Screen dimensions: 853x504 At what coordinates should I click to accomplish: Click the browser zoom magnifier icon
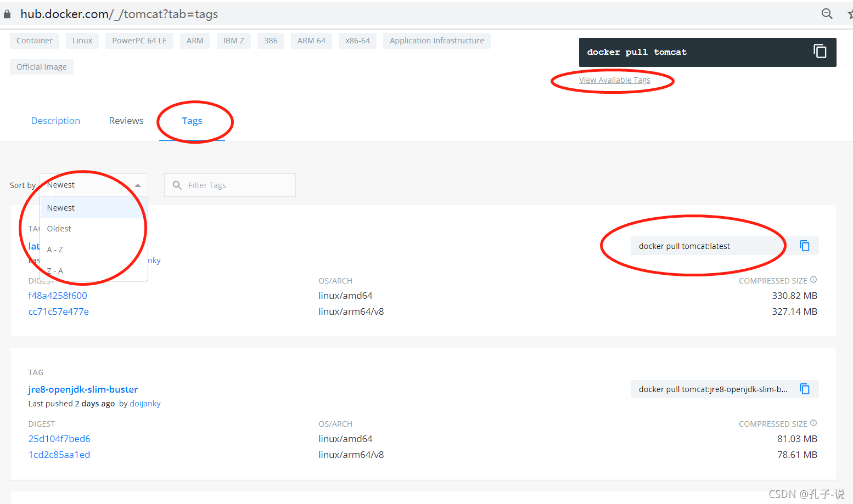tap(827, 14)
